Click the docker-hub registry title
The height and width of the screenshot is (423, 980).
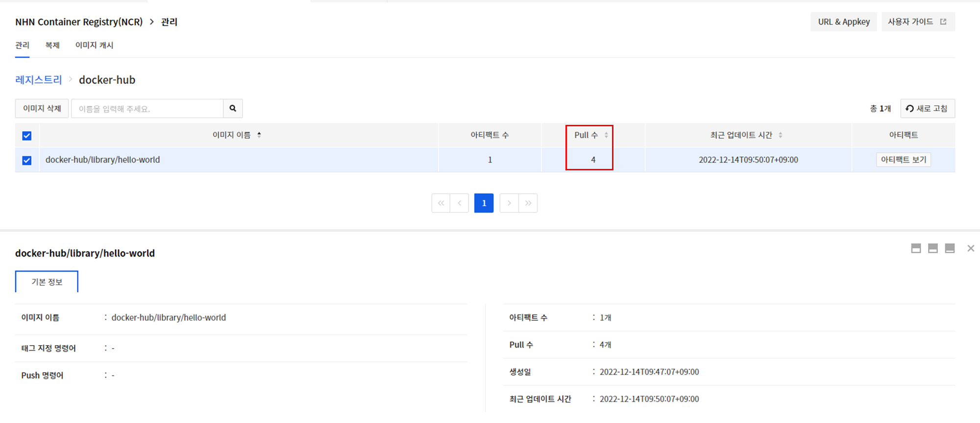(107, 80)
